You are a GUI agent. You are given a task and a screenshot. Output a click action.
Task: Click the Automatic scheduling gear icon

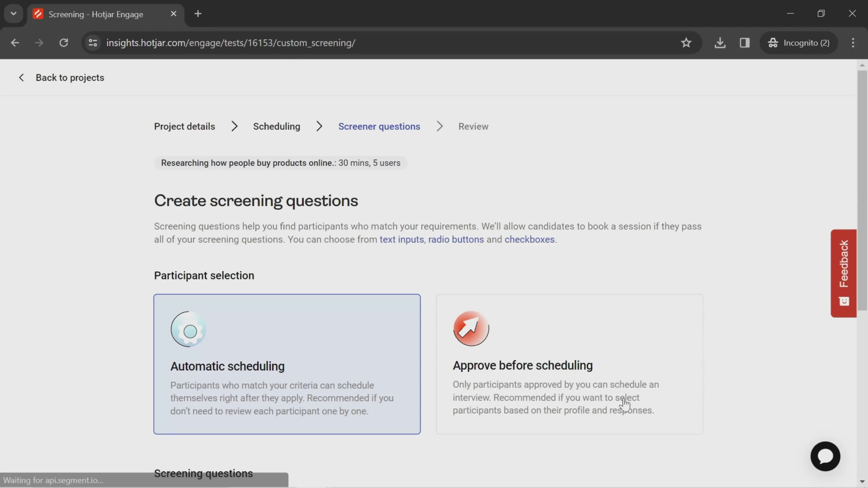point(188,329)
